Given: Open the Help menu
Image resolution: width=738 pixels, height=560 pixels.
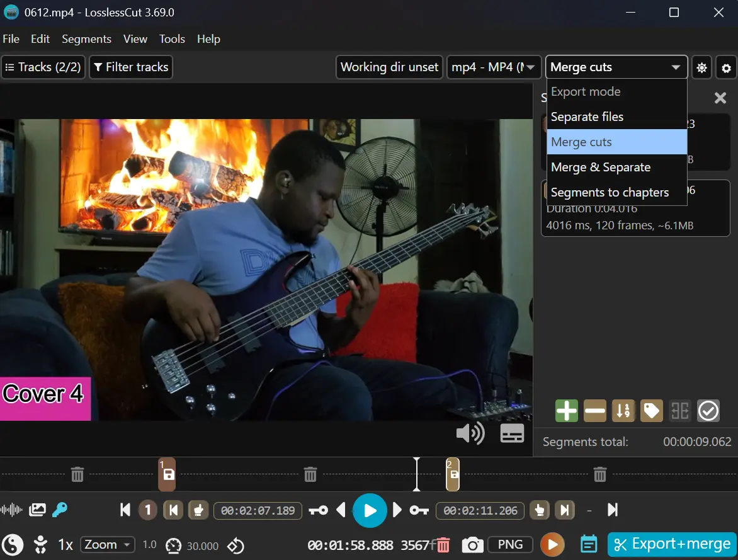Looking at the screenshot, I should (x=208, y=39).
